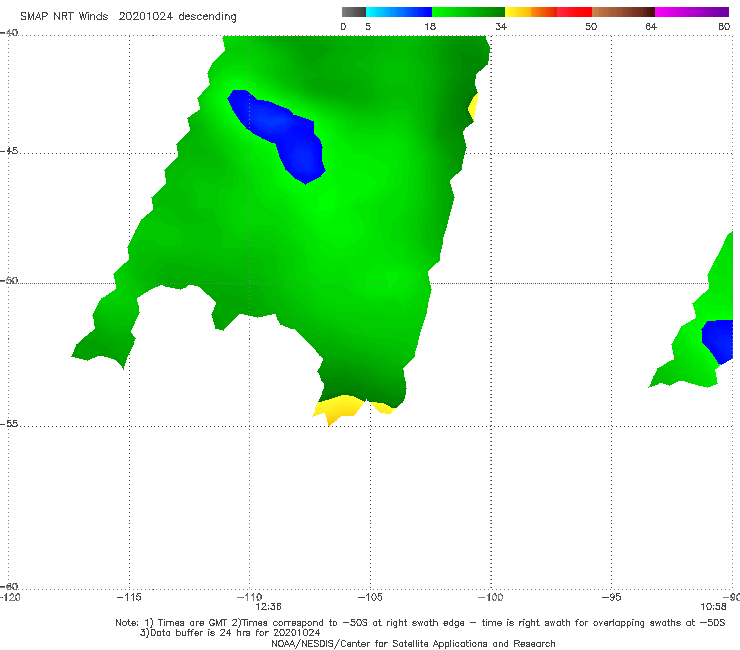Click the cyan-blue segment of the color scale
The width and height of the screenshot is (740, 650).
(399, 12)
